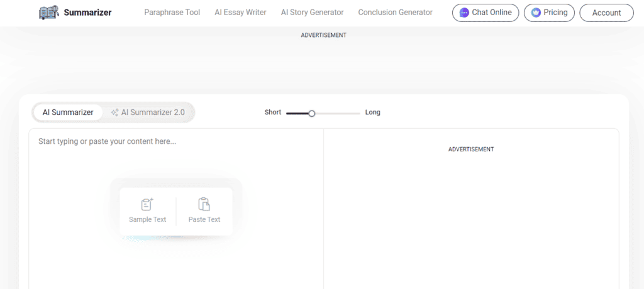Click the sparkle icon on AI Summarizer 2.0
Viewport: 644px width, 289px height.
pyautogui.click(x=114, y=112)
